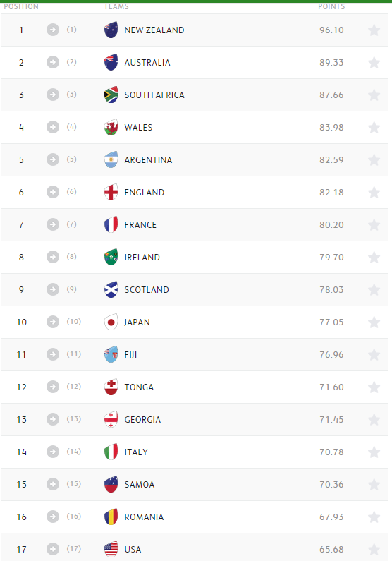Viewport: 392px width, 561px height.
Task: Click the USA flag icon
Action: 111,549
